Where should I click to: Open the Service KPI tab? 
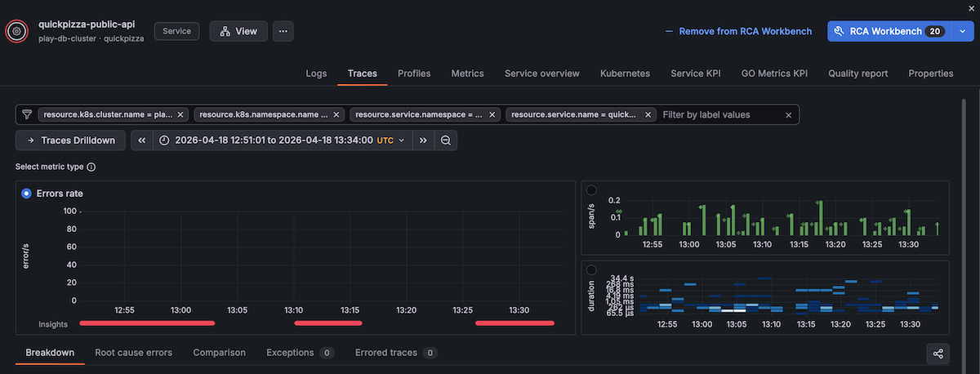pyautogui.click(x=696, y=73)
